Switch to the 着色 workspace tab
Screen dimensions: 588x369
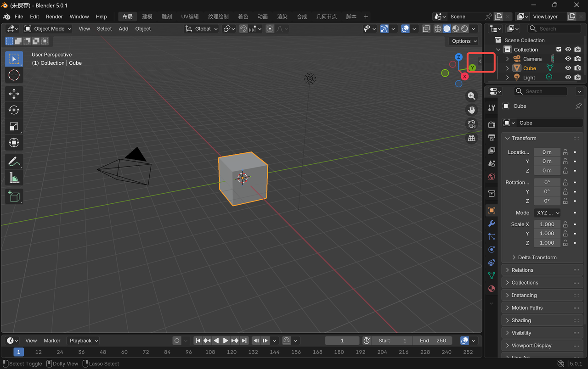(243, 17)
